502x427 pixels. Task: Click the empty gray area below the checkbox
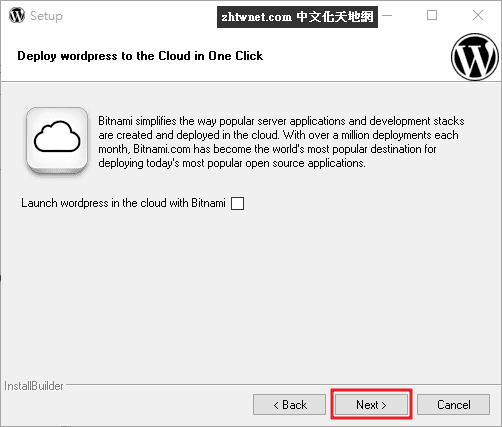(251, 293)
